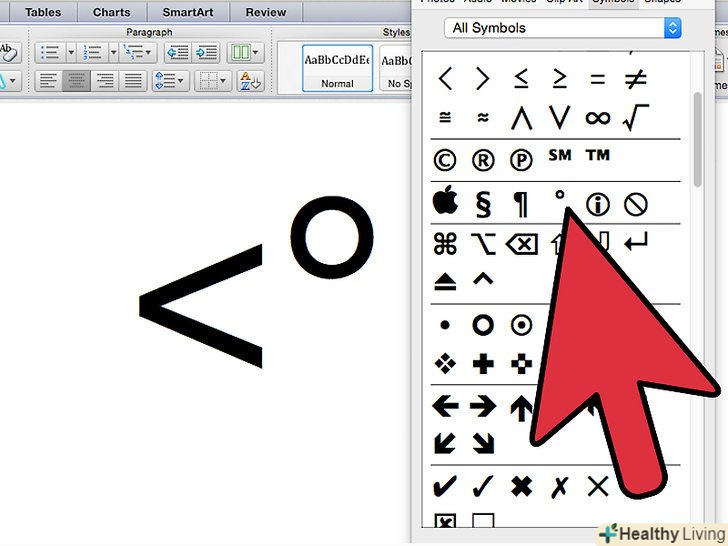The image size is (728, 546).
Task: Insert the copyright symbol
Action: click(x=445, y=161)
